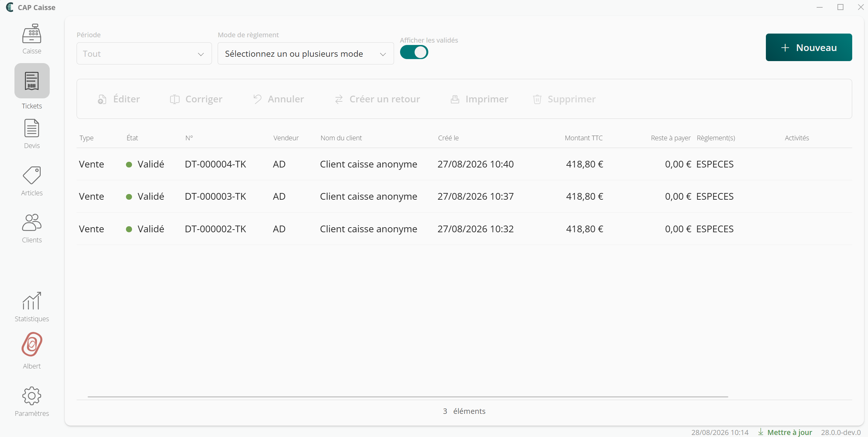The width and height of the screenshot is (868, 437).
Task: Click the Imprimer printer icon
Action: 455,99
